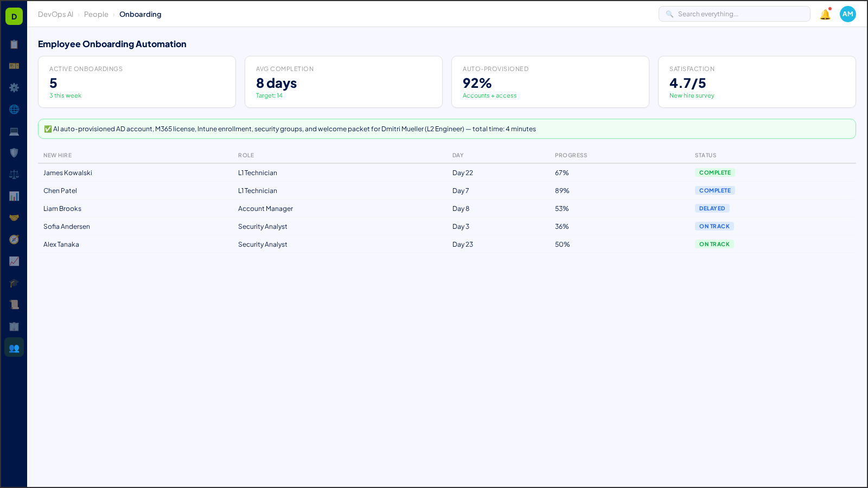Navigate to the People breadcrumb
Image resolution: width=868 pixels, height=488 pixels.
tap(96, 14)
